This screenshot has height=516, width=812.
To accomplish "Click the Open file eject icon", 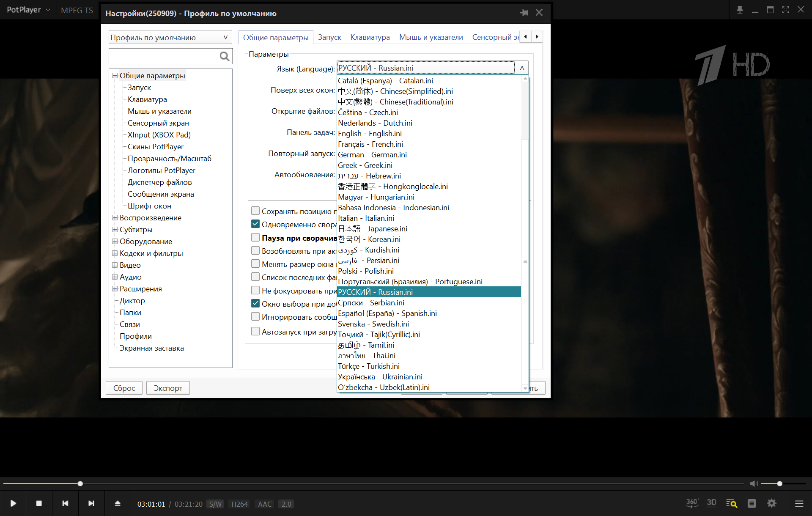I will pyautogui.click(x=118, y=503).
